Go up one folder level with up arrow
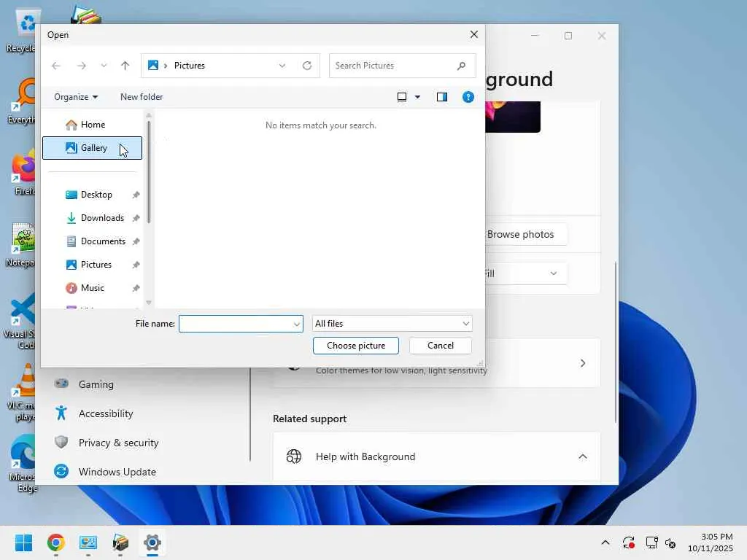Viewport: 747px width, 560px height. click(x=125, y=66)
